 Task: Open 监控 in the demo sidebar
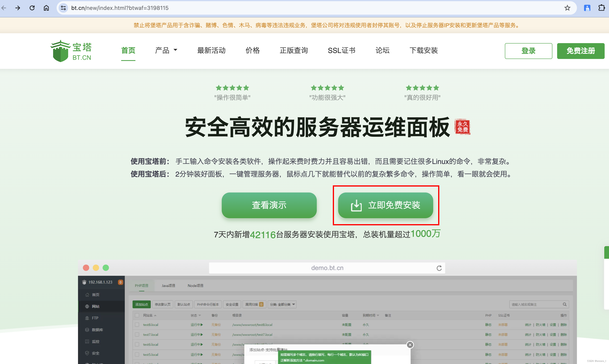101,341
